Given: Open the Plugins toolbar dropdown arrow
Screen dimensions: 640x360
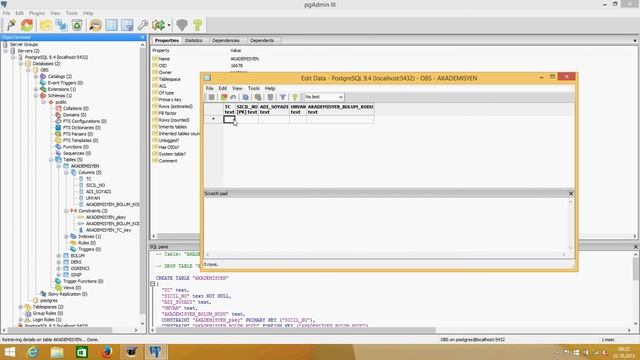Looking at the screenshot, I should 169,25.
